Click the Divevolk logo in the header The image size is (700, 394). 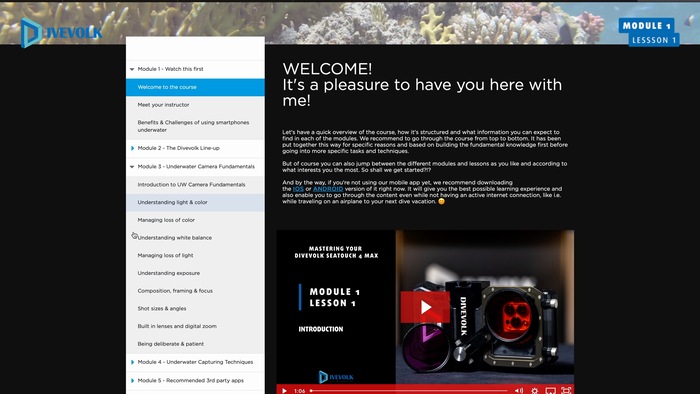[62, 33]
